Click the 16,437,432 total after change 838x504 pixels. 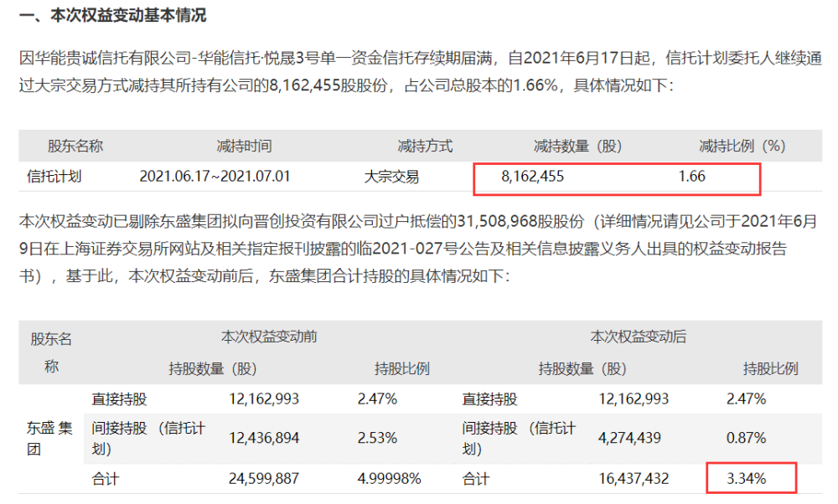[x=634, y=478]
